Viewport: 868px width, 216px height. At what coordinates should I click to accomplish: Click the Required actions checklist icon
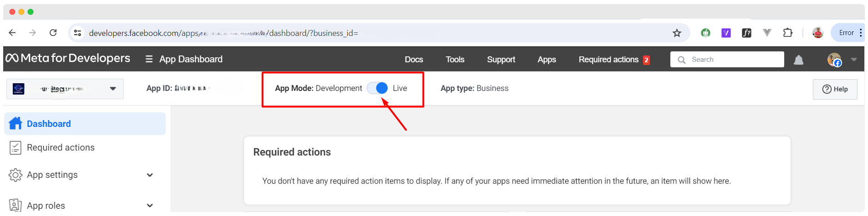tap(15, 147)
